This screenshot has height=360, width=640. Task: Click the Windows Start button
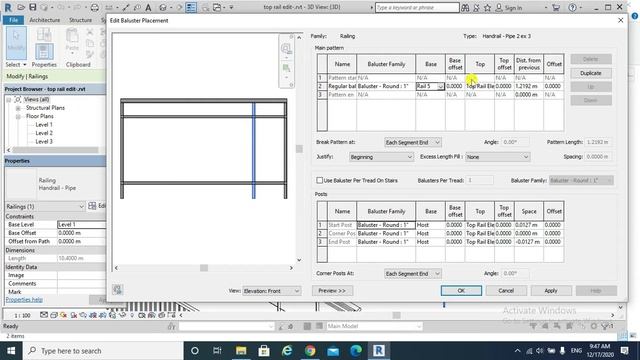pos(11,351)
